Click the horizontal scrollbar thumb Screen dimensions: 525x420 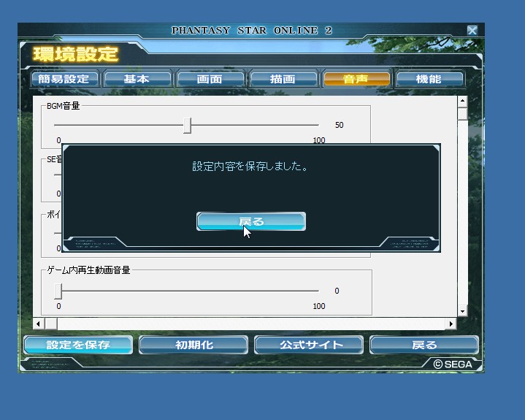click(x=51, y=324)
